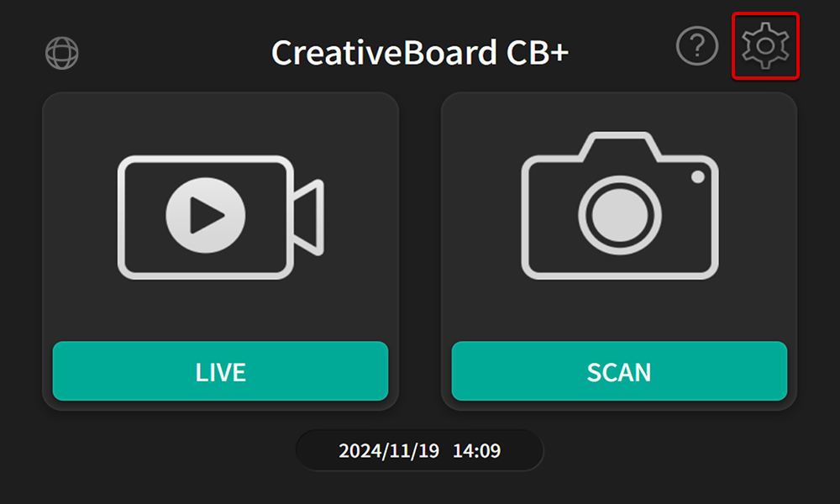Click the play triangle inside the camcorder icon
840x504 pixels.
tap(206, 215)
